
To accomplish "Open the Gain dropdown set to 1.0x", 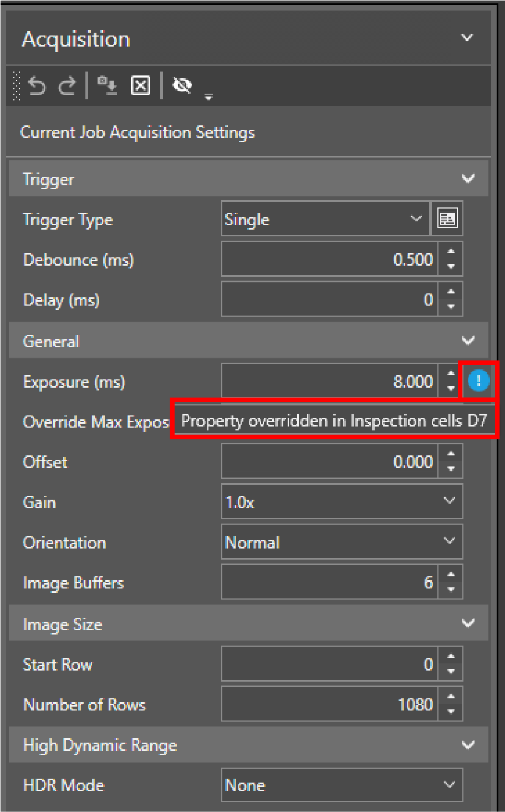I will (341, 501).
